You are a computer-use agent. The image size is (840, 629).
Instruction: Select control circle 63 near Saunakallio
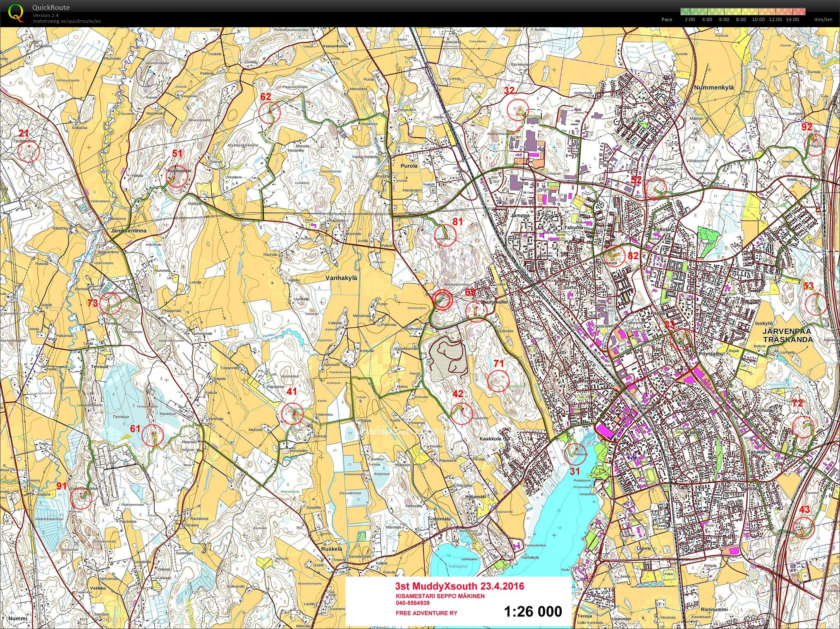pyautogui.click(x=476, y=311)
